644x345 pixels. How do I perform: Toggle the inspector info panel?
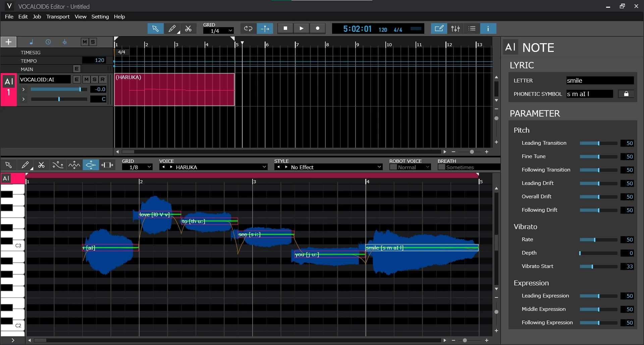point(488,28)
